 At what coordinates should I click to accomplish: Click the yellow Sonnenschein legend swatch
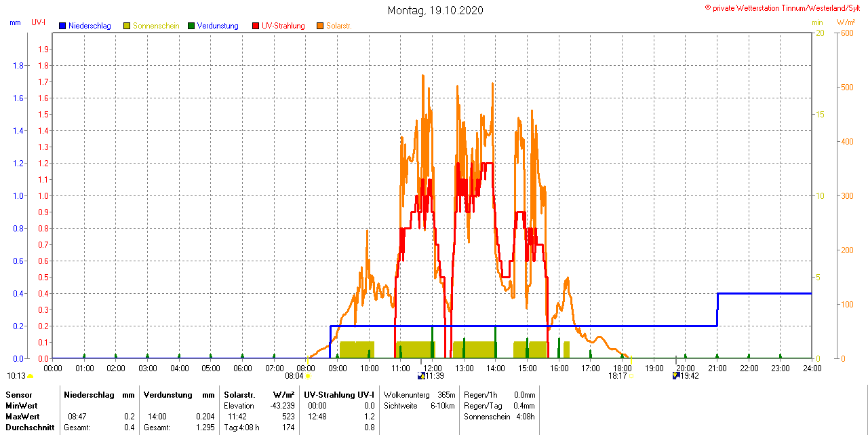tap(127, 26)
